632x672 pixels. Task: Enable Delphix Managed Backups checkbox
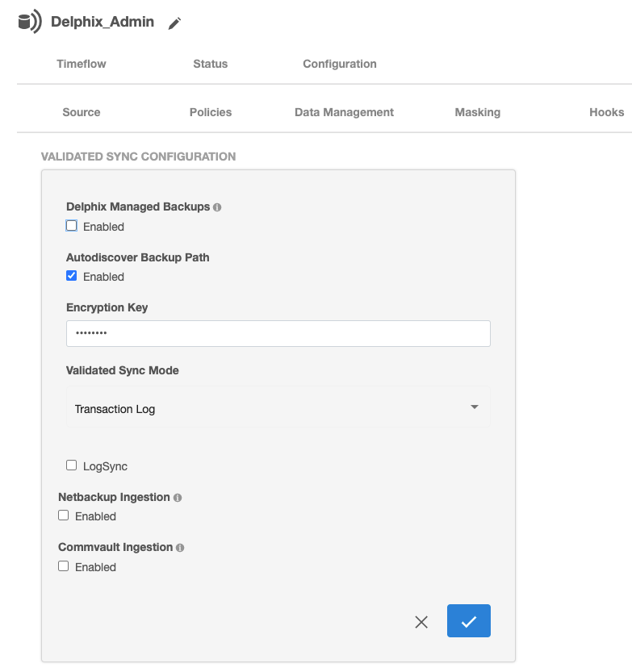(72, 226)
